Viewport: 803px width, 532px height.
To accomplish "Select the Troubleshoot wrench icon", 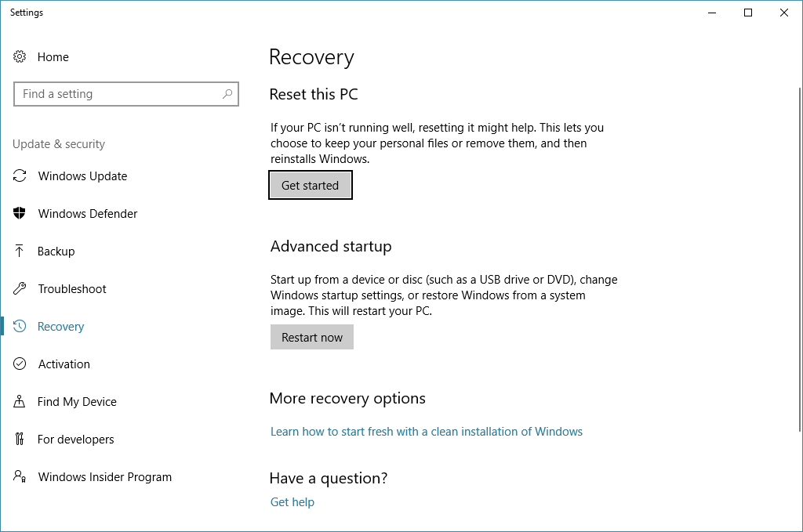I will coord(20,288).
